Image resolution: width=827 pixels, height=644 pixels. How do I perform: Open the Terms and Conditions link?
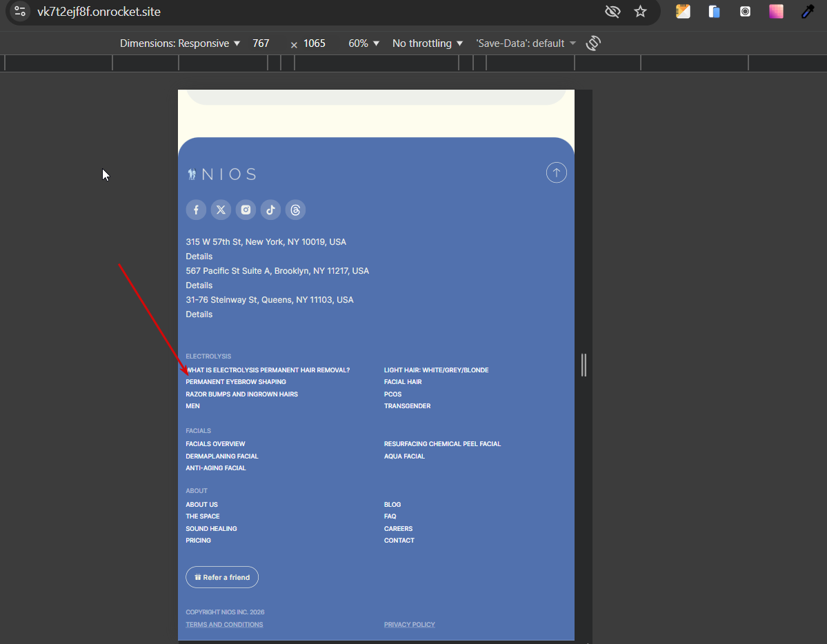224,625
